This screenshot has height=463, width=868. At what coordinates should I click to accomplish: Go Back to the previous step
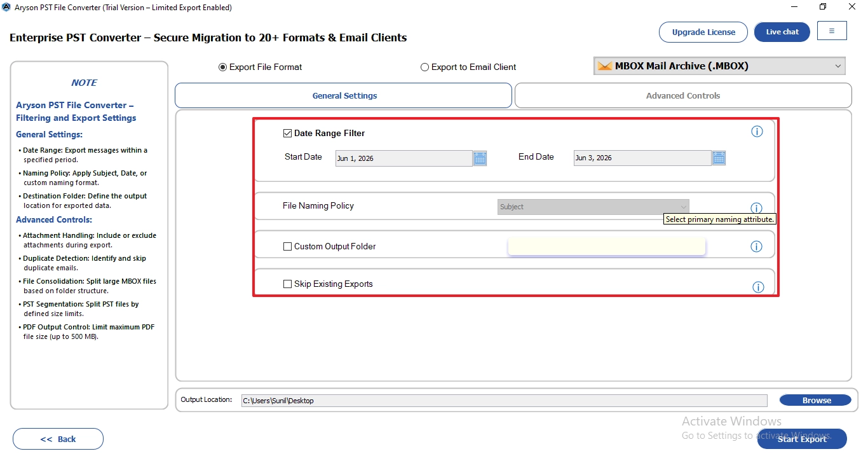pyautogui.click(x=58, y=439)
